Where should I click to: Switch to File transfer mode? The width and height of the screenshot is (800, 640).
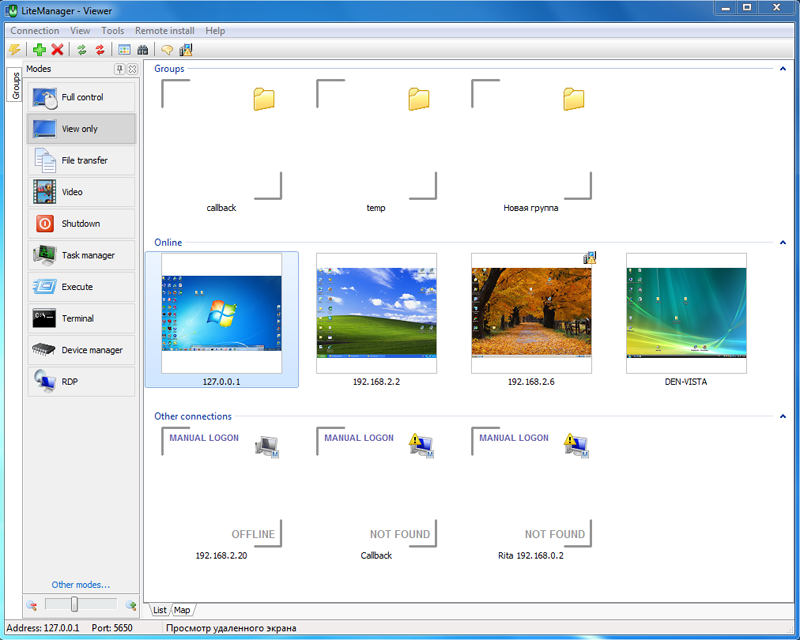click(81, 160)
